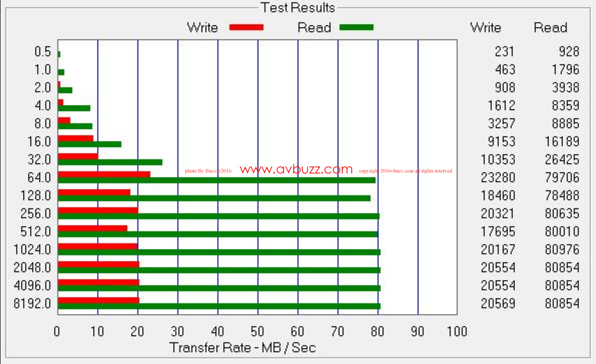Click the Test Results group title
596x364 pixels.
tap(297, 8)
